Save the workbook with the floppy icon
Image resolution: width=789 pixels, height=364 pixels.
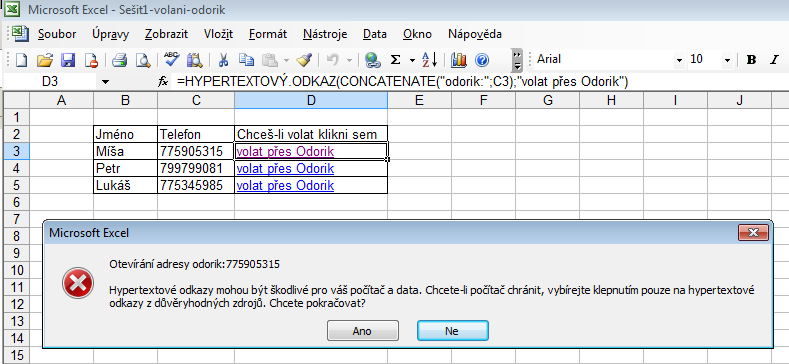(68, 60)
